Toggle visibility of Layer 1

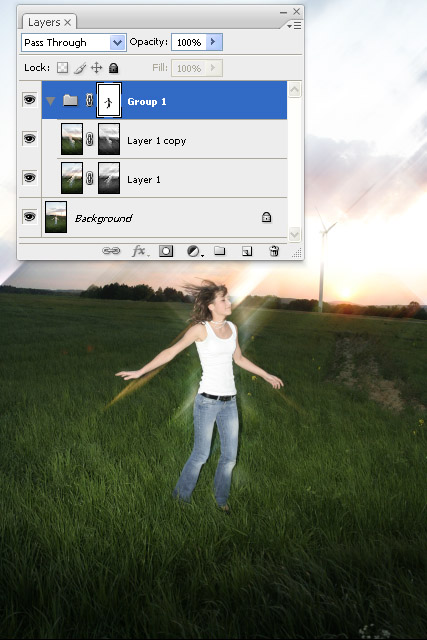tap(29, 178)
